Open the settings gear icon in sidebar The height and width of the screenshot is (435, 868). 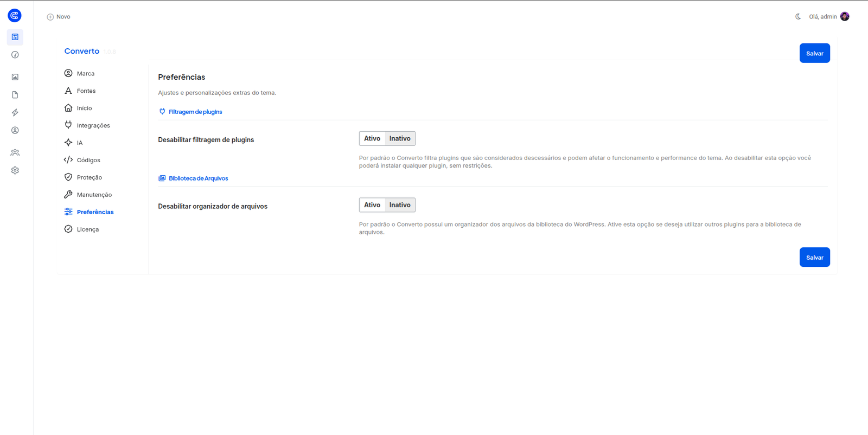[15, 170]
